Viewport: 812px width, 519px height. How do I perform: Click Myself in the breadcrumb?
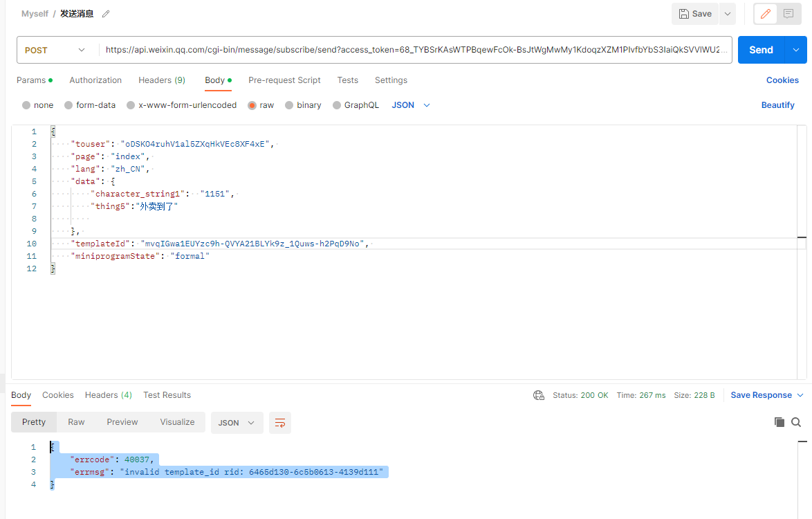click(x=35, y=14)
